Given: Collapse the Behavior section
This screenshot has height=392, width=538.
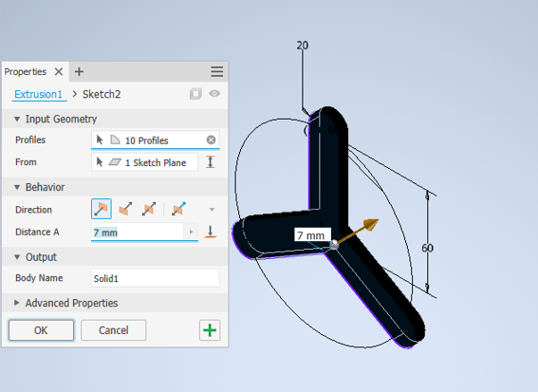Looking at the screenshot, I should (17, 187).
